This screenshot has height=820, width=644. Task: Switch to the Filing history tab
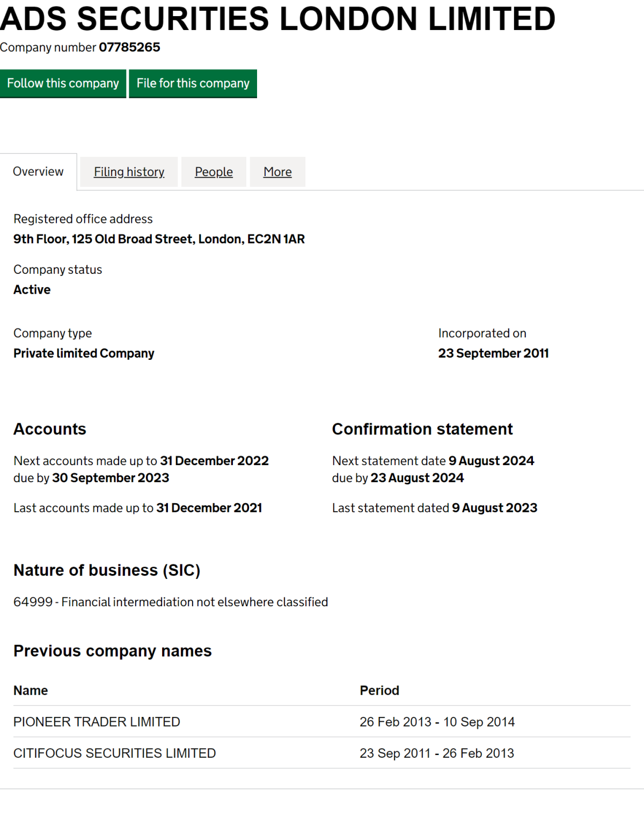[x=129, y=171]
